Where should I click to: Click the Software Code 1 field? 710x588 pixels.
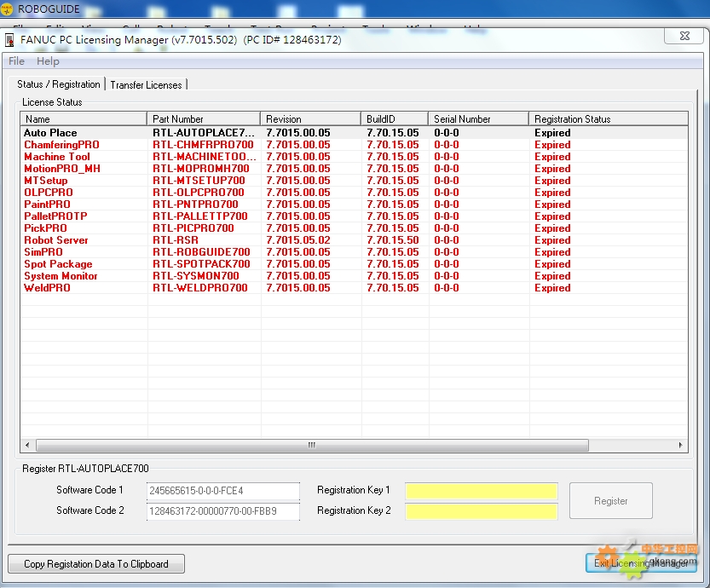223,491
